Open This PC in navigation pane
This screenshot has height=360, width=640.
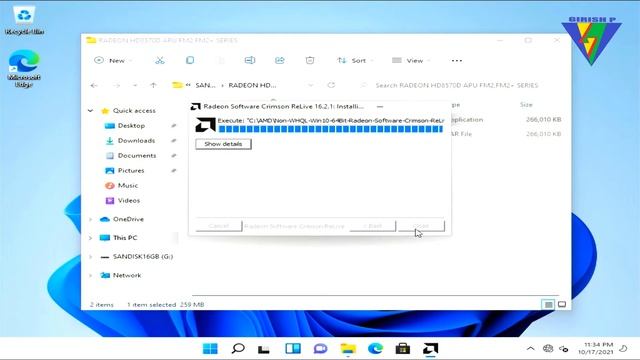(x=125, y=238)
